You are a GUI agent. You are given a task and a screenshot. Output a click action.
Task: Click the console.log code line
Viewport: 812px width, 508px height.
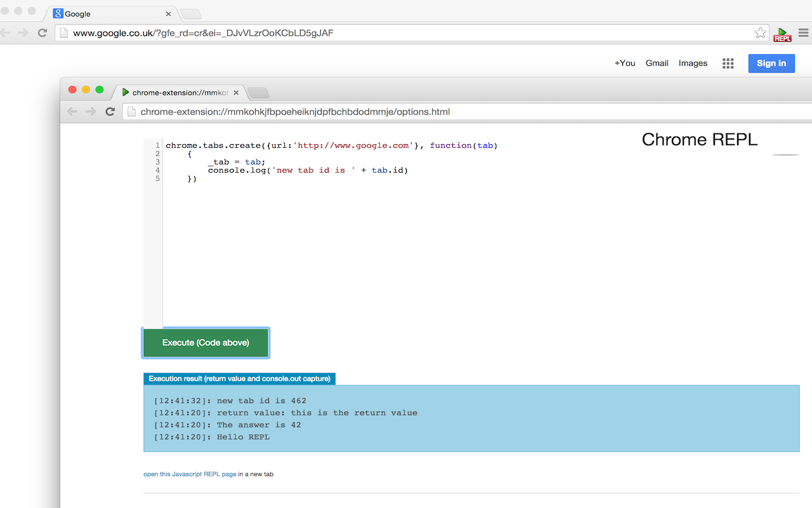pyautogui.click(x=308, y=170)
